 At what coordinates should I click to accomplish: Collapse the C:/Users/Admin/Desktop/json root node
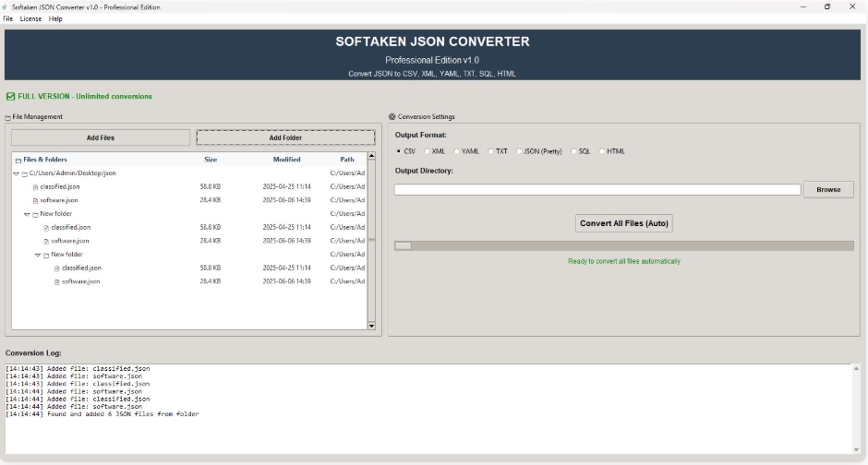pos(16,173)
